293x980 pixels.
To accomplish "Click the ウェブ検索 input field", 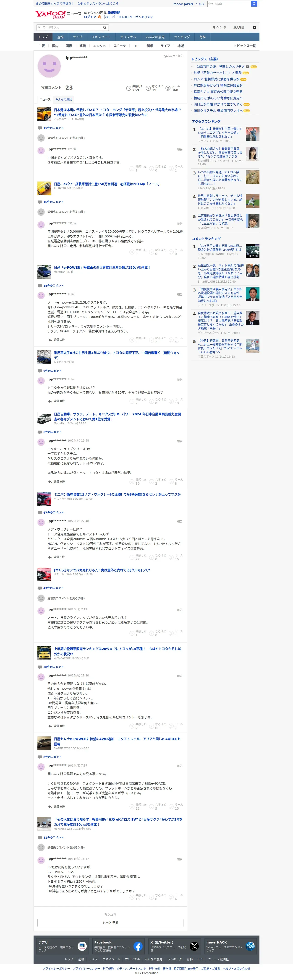I will [x=229, y=4].
